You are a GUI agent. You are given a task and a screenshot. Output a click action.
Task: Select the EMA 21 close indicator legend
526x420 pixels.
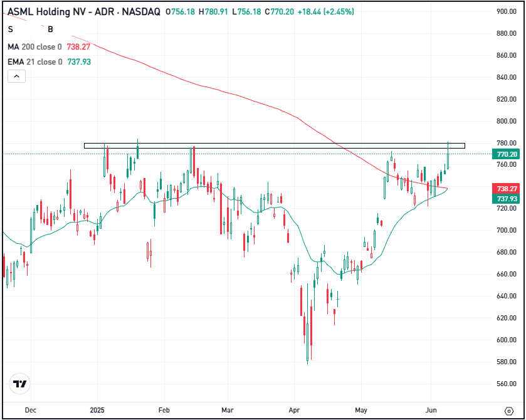(x=49, y=61)
